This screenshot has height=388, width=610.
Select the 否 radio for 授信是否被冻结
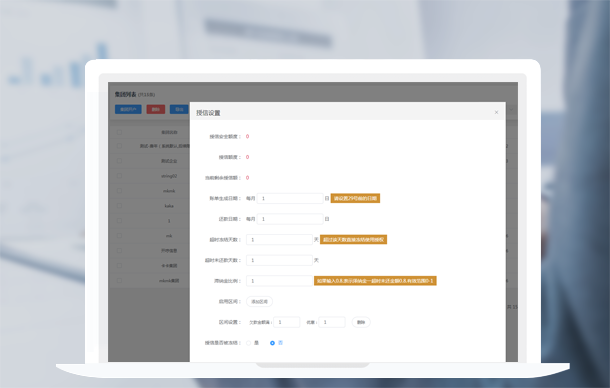[x=272, y=343]
